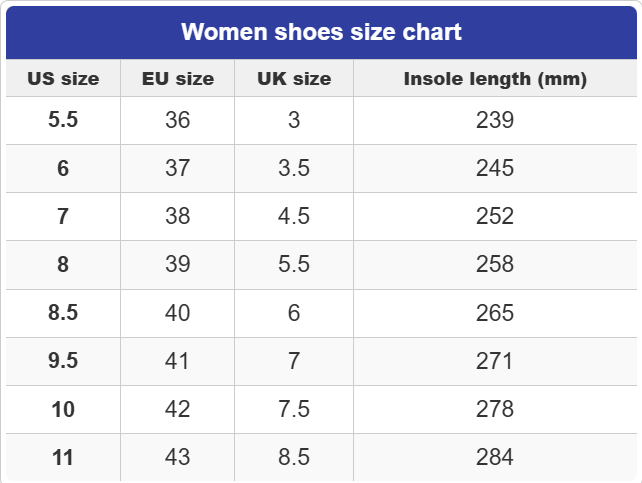
Task: Click the insole length 271 cell
Action: point(495,361)
